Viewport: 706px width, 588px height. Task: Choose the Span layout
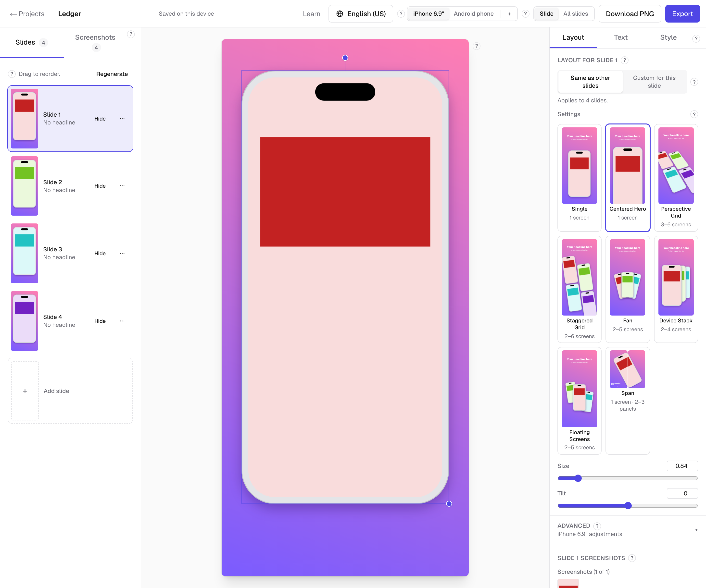[627, 401]
